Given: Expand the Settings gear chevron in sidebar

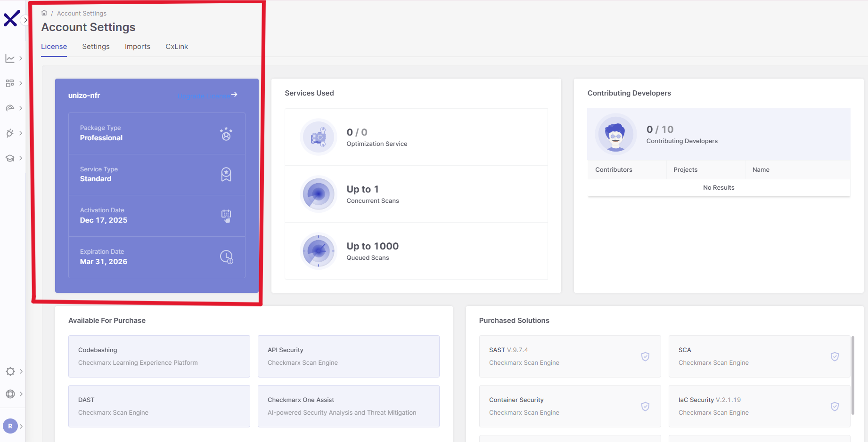Looking at the screenshot, I should click(21, 371).
